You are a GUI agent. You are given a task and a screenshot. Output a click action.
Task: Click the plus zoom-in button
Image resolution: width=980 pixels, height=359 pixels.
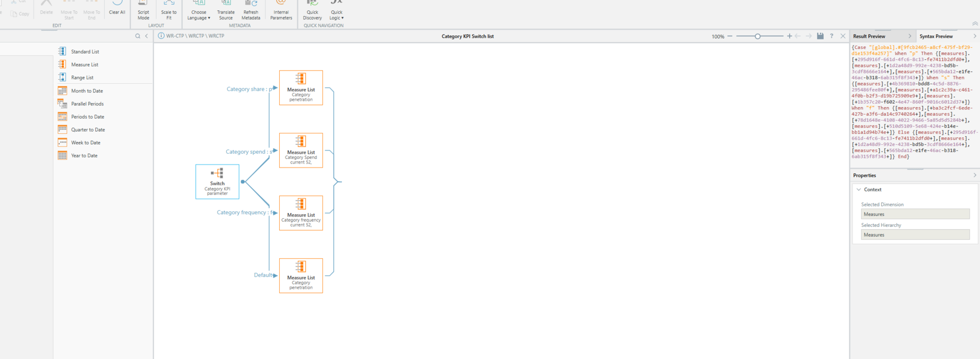(x=789, y=36)
